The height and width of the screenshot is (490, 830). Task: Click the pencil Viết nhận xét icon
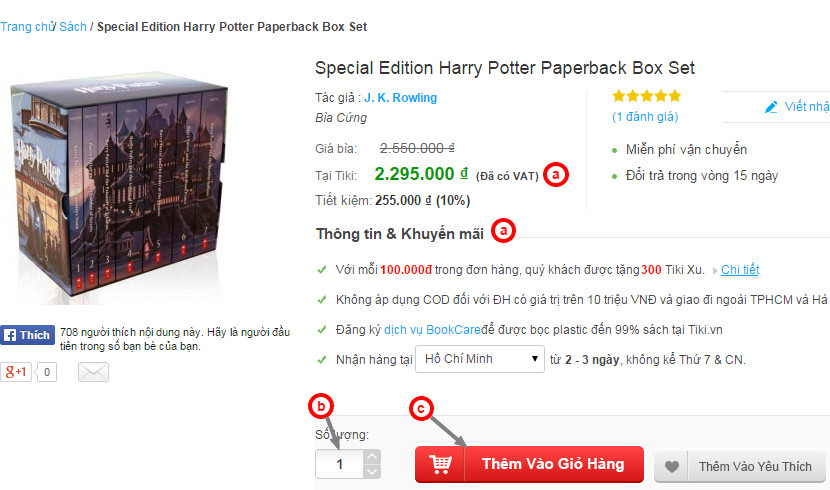click(771, 107)
